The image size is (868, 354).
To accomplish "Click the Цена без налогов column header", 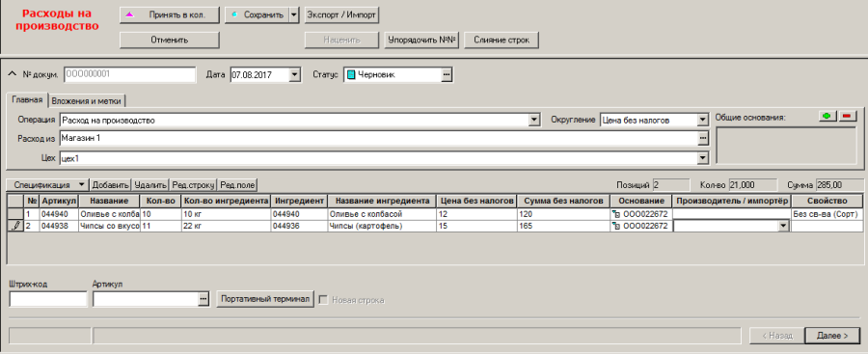I will click(476, 200).
